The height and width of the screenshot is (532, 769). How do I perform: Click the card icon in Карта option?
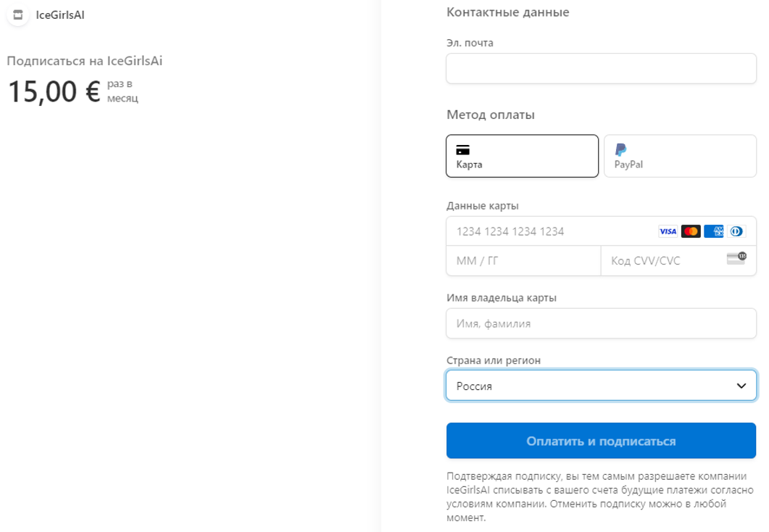click(462, 149)
